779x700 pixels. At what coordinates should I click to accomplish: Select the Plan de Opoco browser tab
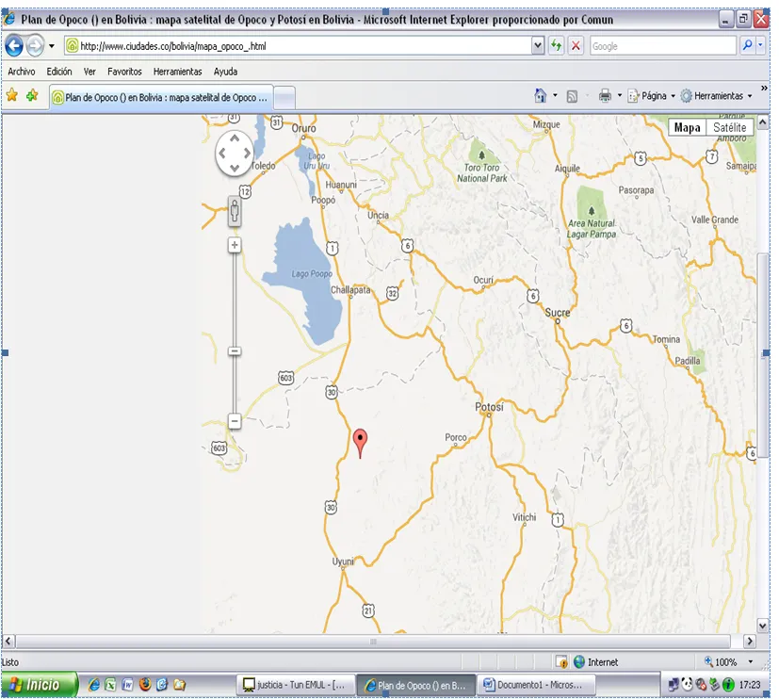pos(161,97)
